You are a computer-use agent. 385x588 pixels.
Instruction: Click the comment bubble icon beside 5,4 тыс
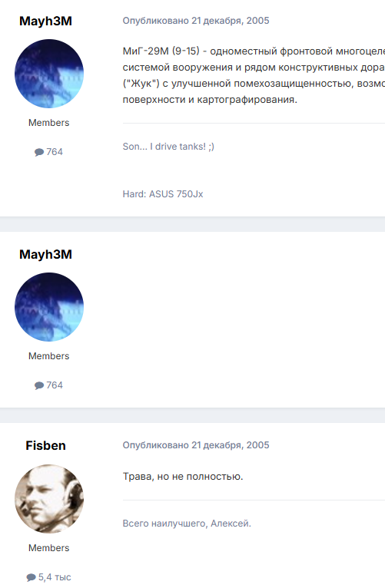point(32,577)
